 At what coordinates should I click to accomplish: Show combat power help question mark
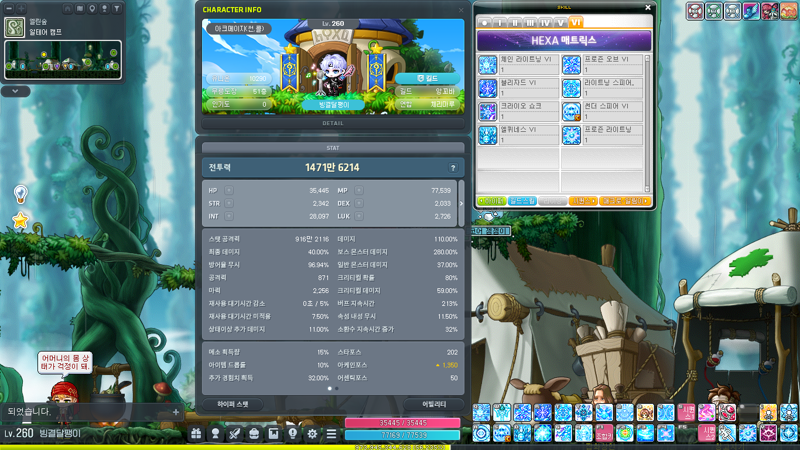pos(453,168)
